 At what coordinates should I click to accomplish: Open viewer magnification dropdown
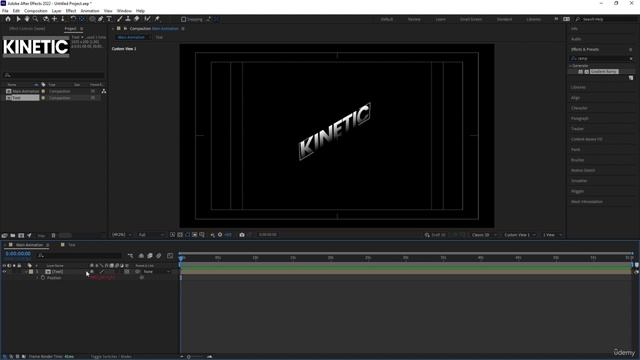(x=122, y=235)
